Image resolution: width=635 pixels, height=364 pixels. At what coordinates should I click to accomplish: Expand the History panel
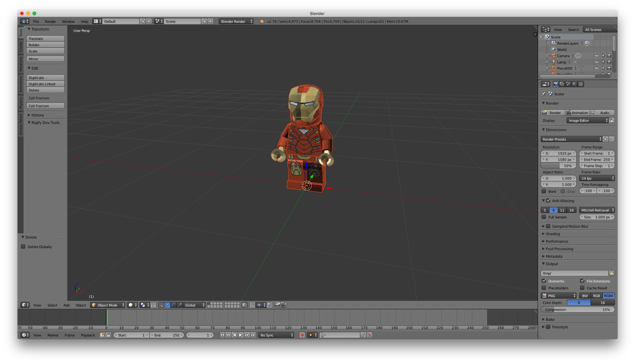(x=37, y=115)
